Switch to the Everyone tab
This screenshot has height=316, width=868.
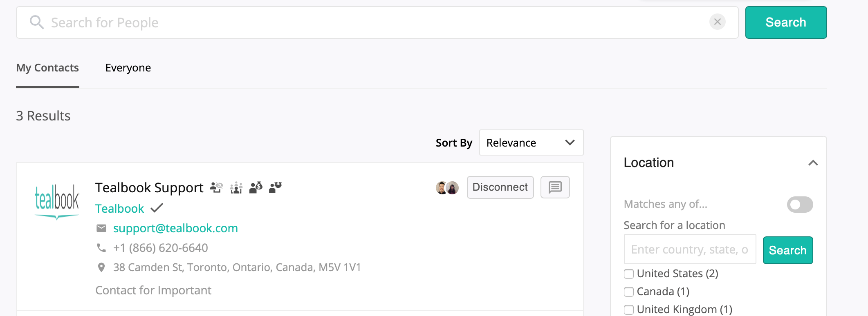(x=128, y=68)
